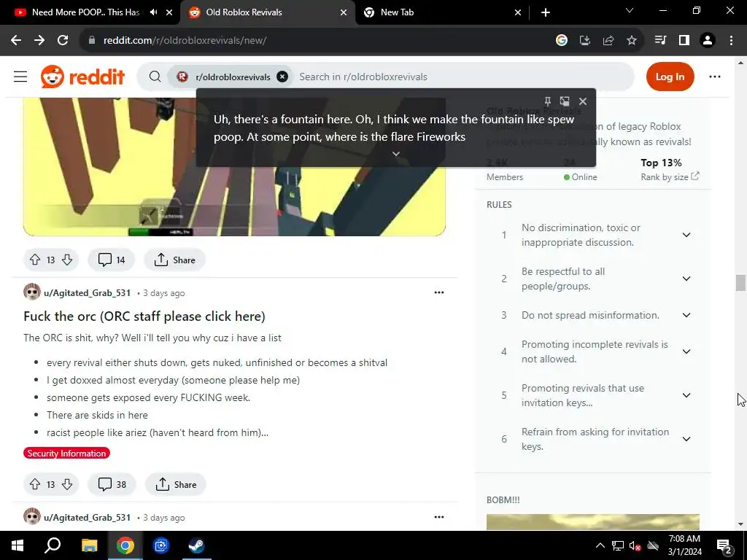Open Windows taskbar search
This screenshot has height=560, width=747.
pyautogui.click(x=53, y=545)
